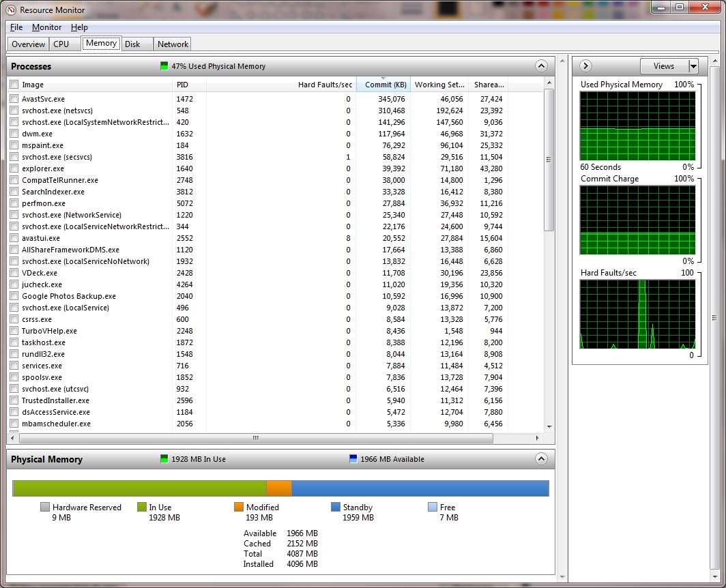
Task: Open the Monitor menu
Action: pyautogui.click(x=47, y=27)
